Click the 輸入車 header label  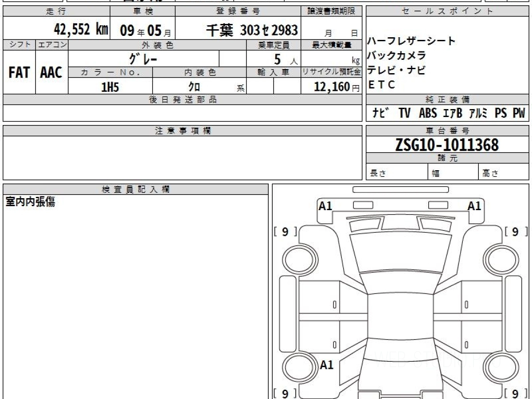274,73
